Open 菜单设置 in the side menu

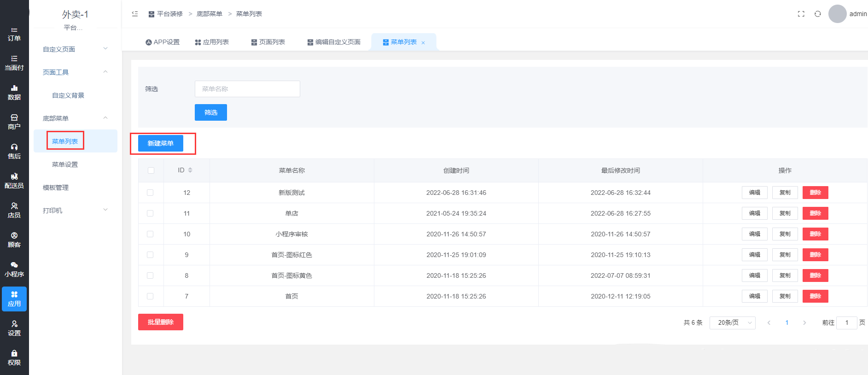point(65,164)
